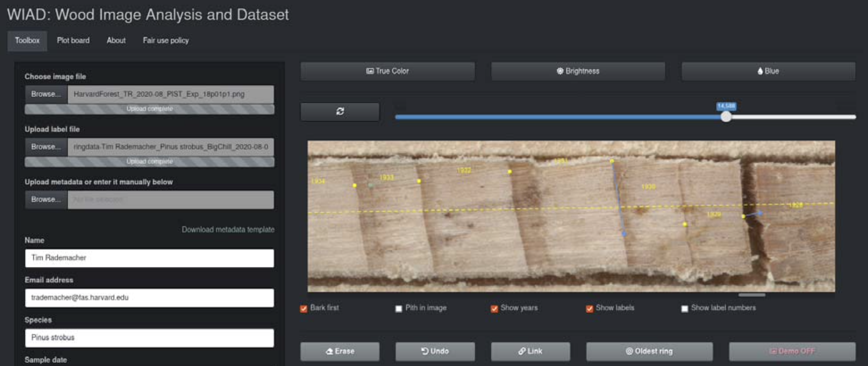The image size is (868, 366).
Task: Click the Link button
Action: click(x=530, y=351)
